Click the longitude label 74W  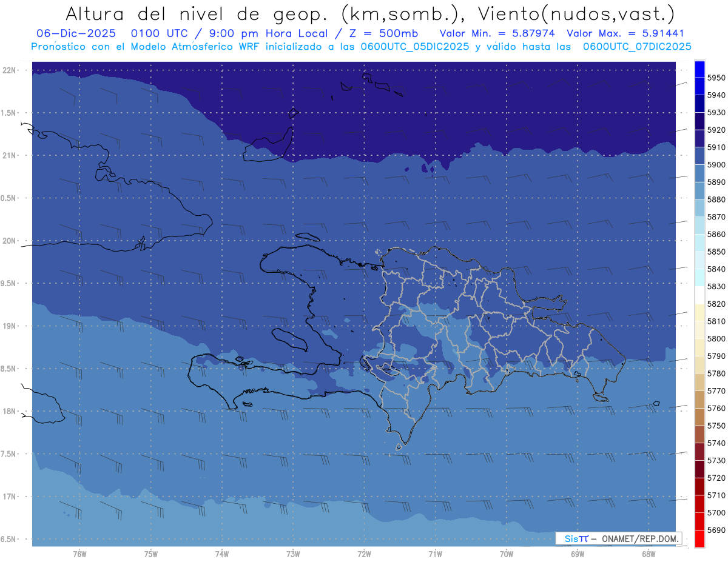[x=222, y=554]
